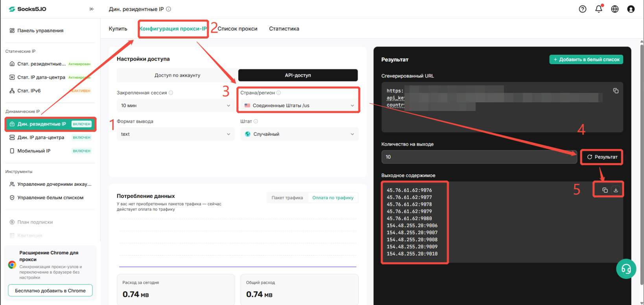644x305 pixels.
Task: Open language globe menu
Action: coord(615,9)
